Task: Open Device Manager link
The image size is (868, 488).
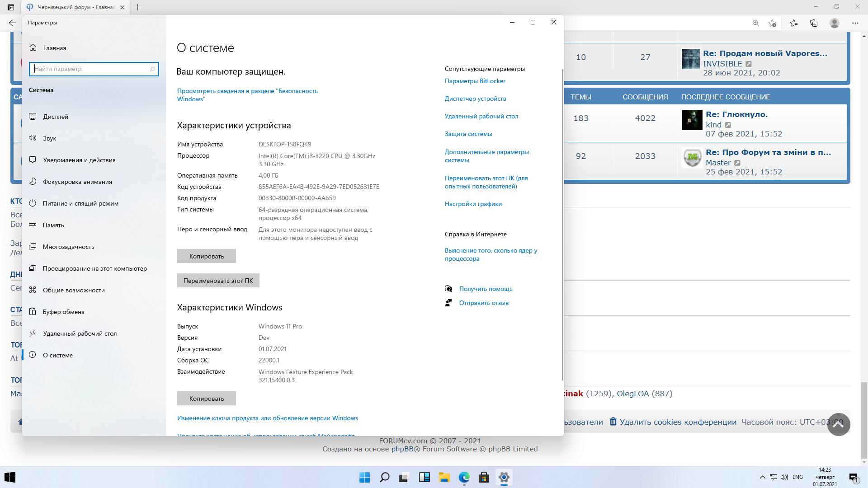Action: (475, 99)
